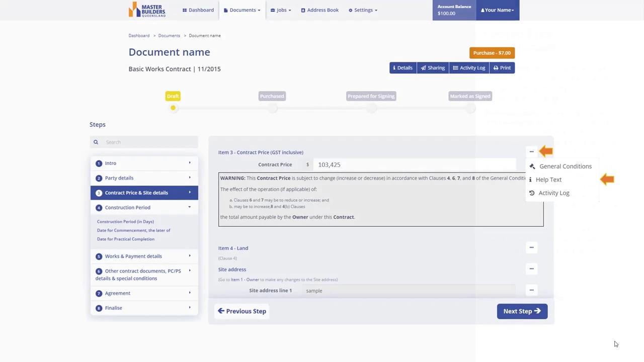Open the Site address ellipsis menu
Image resolution: width=644 pixels, height=362 pixels.
[x=531, y=269]
